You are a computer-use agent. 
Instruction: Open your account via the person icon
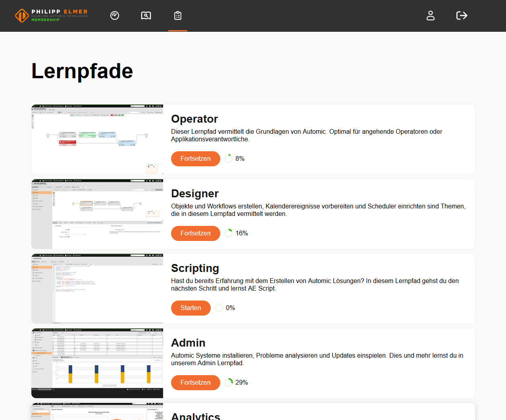point(431,15)
